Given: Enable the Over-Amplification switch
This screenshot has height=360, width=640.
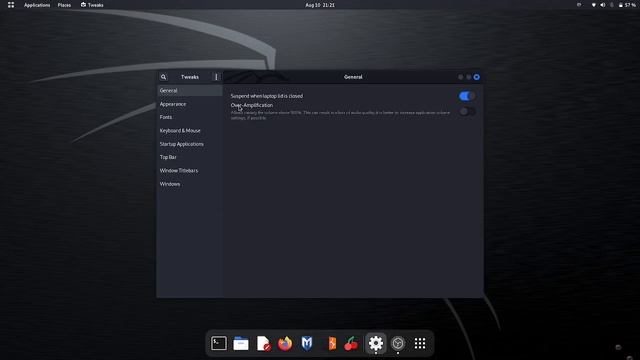Looking at the screenshot, I should click(x=467, y=111).
